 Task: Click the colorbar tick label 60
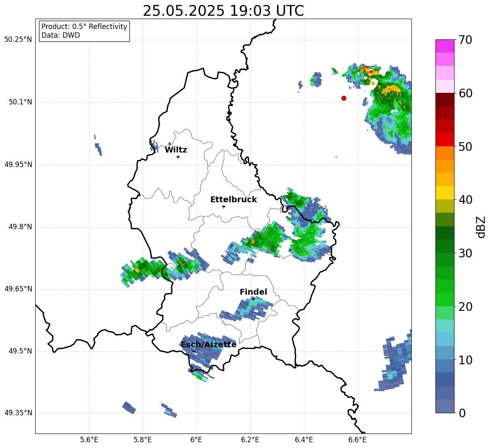tap(465, 93)
